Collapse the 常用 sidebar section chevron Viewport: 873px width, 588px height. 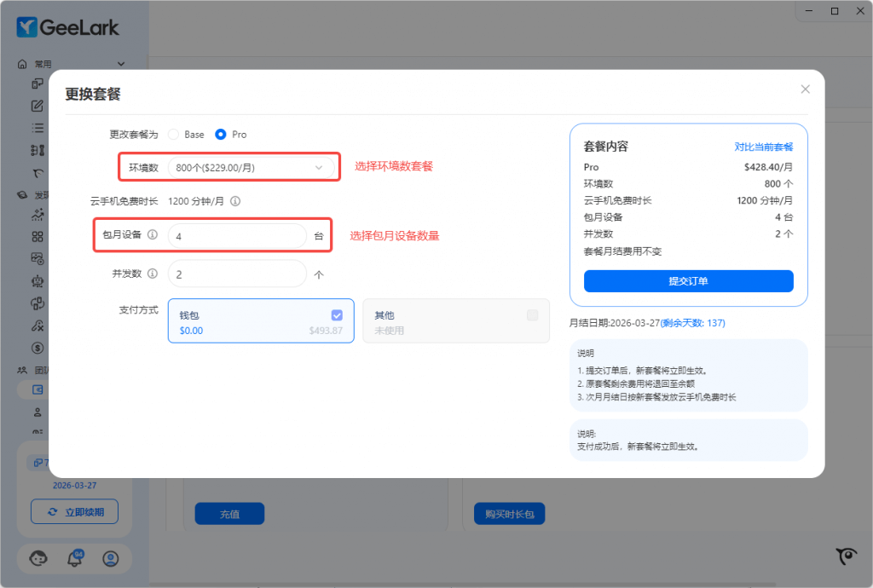tap(120, 64)
